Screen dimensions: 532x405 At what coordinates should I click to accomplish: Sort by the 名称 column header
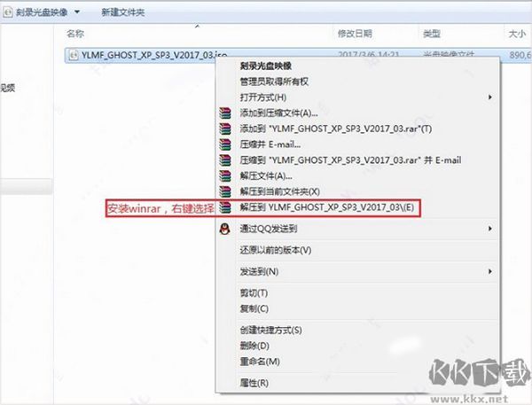pos(75,34)
